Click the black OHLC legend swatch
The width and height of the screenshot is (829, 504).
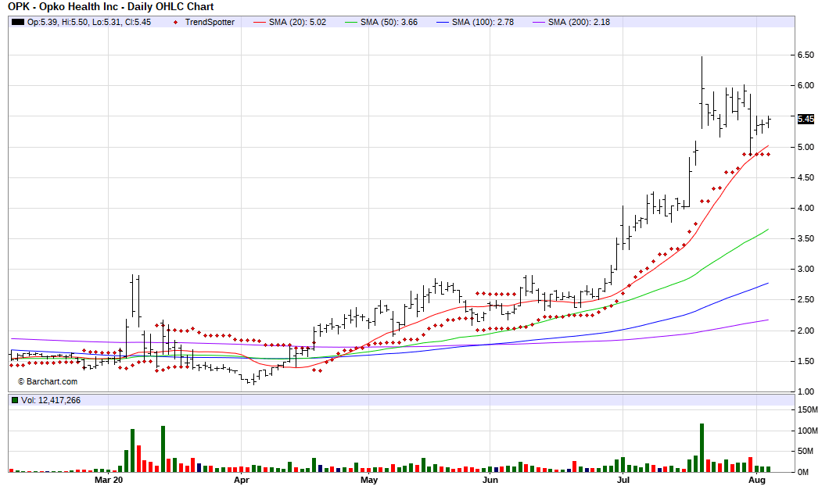tap(18, 22)
